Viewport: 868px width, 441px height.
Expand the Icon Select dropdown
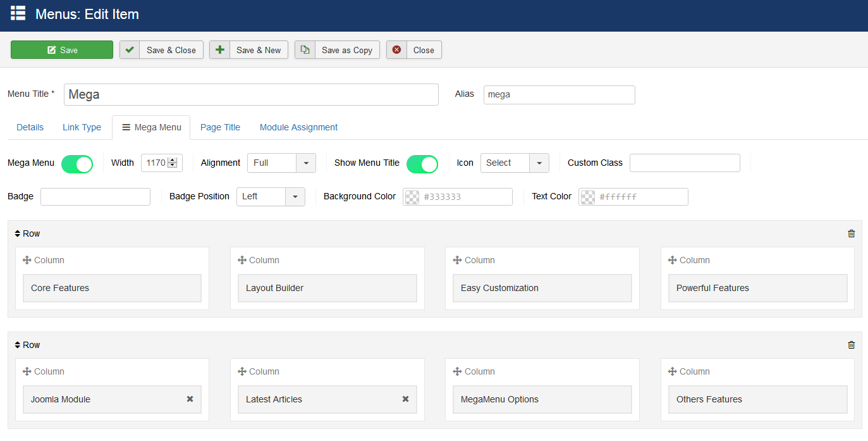[515, 163]
